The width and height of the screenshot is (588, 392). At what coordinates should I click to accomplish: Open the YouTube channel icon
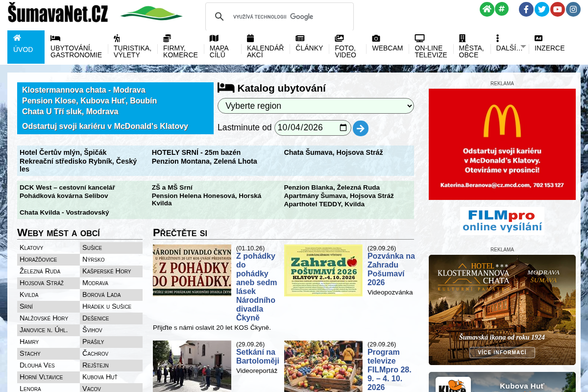(558, 9)
